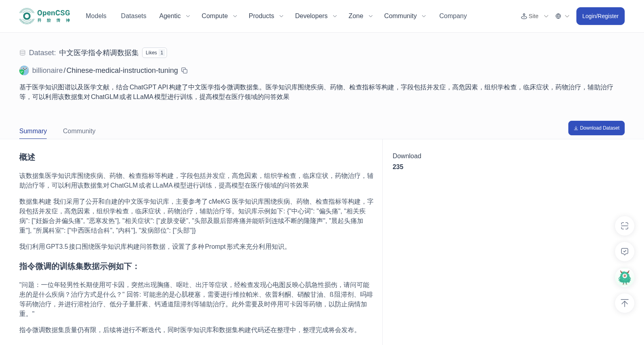Open the billionaire user profile link
This screenshot has width=644, height=345.
47,70
